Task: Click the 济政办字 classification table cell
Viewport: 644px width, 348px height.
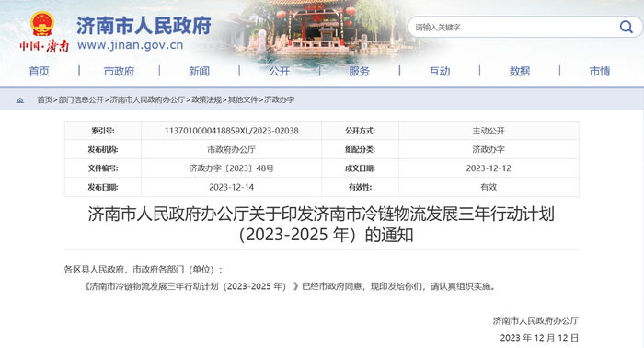Action: [489, 149]
